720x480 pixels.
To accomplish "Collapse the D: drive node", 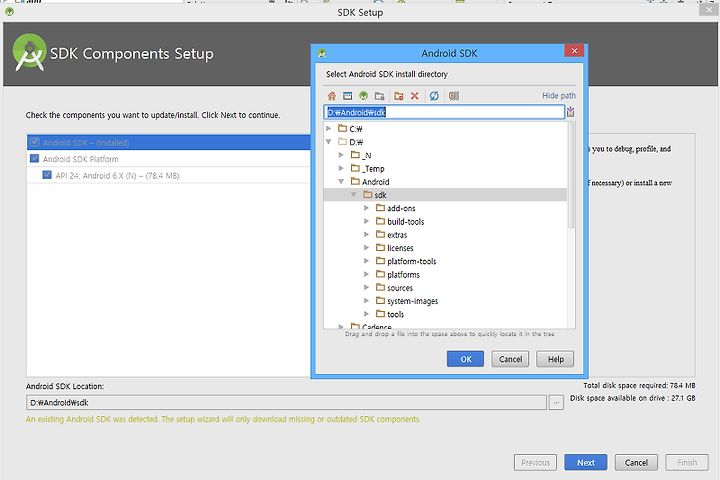I will [x=329, y=142].
